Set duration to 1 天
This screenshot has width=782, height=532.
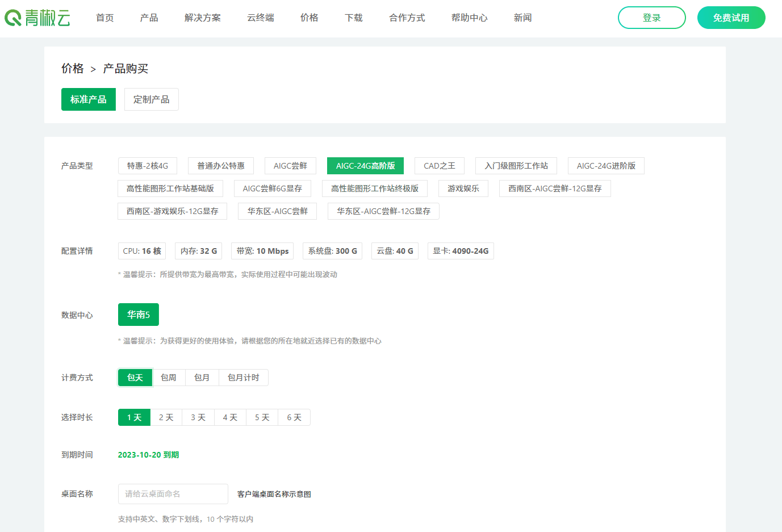point(134,417)
